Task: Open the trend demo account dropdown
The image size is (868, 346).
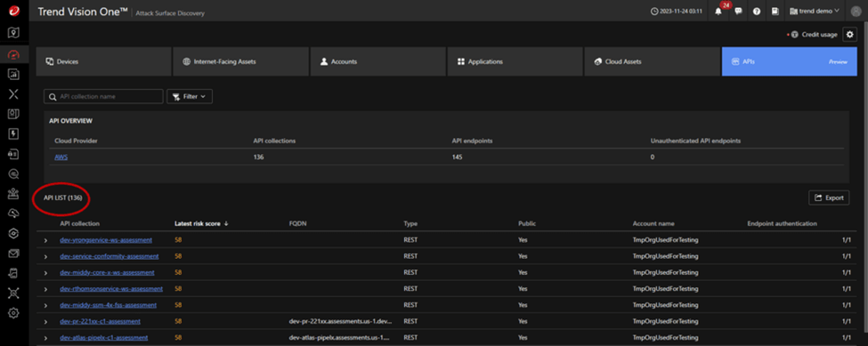Action: (x=815, y=11)
